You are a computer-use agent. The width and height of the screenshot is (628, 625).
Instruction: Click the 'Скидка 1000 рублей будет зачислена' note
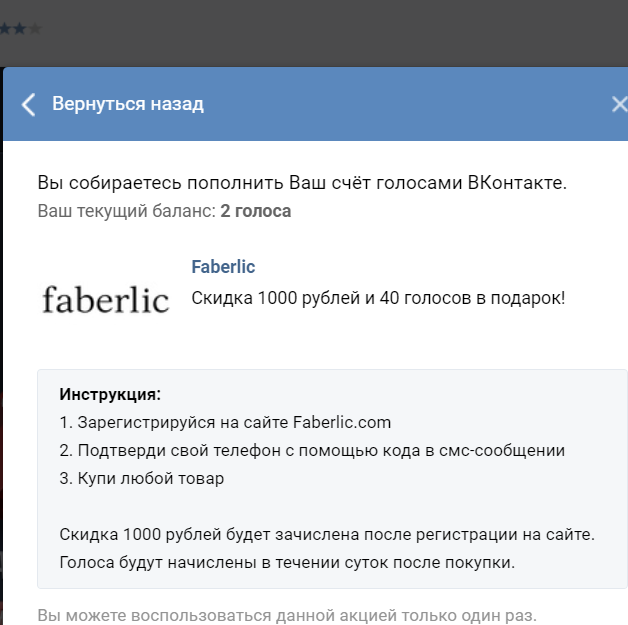coord(327,535)
